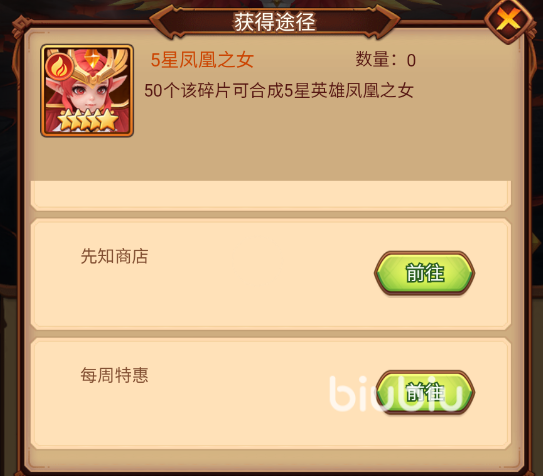543x476 pixels.
Task: Tap the right arrow end of title banner
Action: coord(386,23)
